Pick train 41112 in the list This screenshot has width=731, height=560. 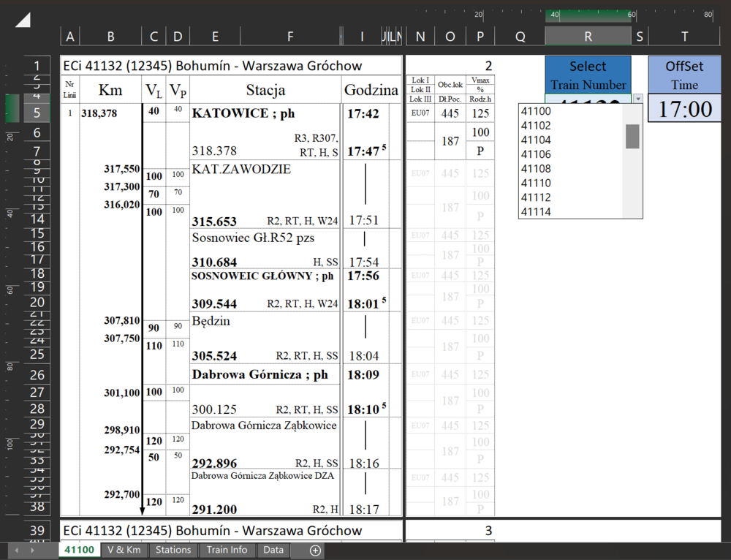(536, 197)
